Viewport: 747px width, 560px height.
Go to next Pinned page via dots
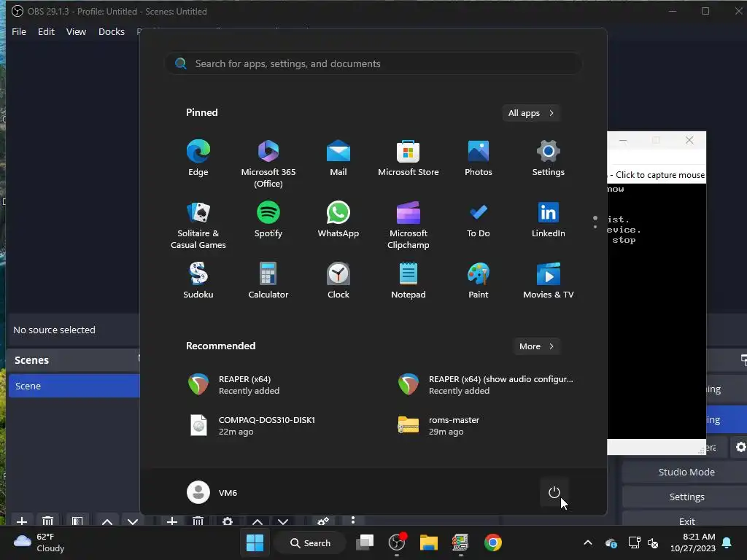[x=595, y=227]
